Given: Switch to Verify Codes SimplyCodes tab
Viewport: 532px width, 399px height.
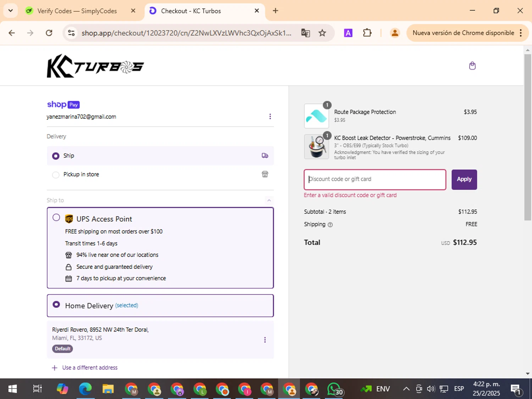Looking at the screenshot, I should click(77, 11).
